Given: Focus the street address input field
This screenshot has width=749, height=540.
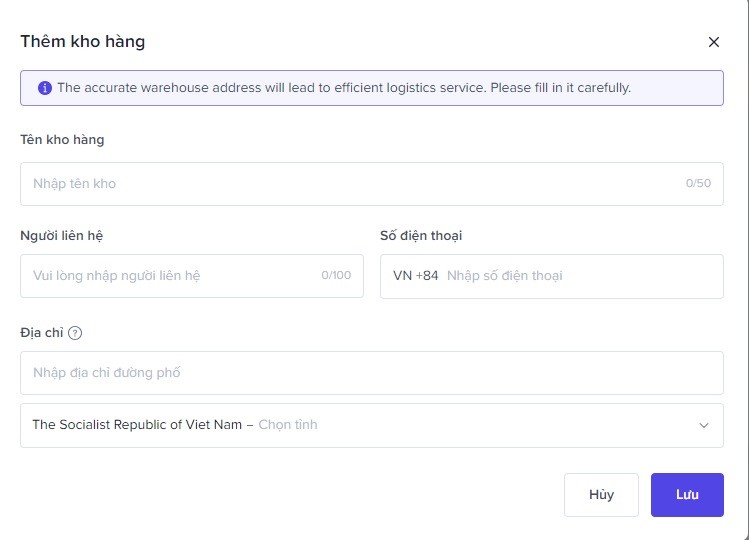Looking at the screenshot, I should [370, 373].
